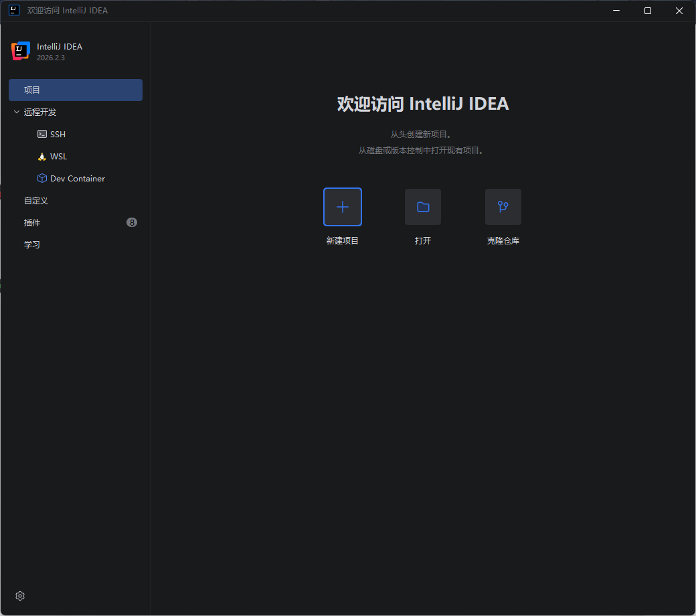Image resolution: width=696 pixels, height=616 pixels.
Task: Open settings gear at sidebar bottom
Action: [x=20, y=596]
